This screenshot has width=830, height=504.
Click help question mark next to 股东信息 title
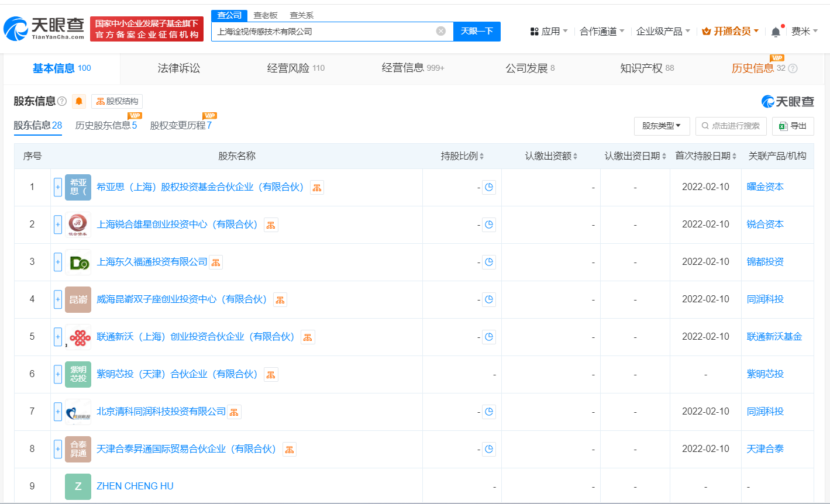[62, 102]
